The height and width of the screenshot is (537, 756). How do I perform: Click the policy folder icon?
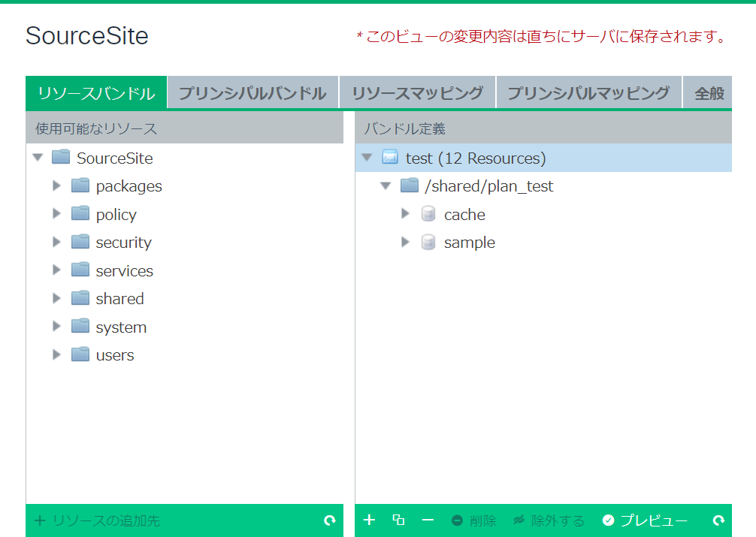(x=80, y=213)
